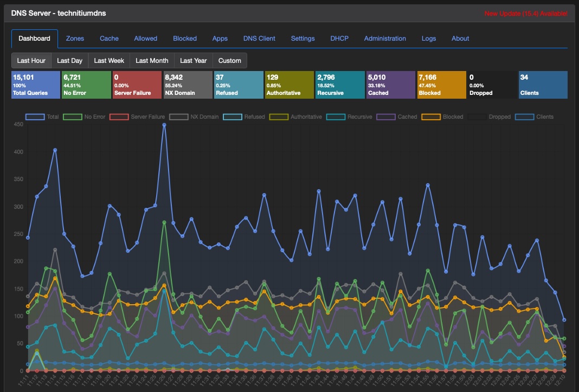Toggle the Recursive legend entry
The height and width of the screenshot is (392, 579).
pos(349,117)
